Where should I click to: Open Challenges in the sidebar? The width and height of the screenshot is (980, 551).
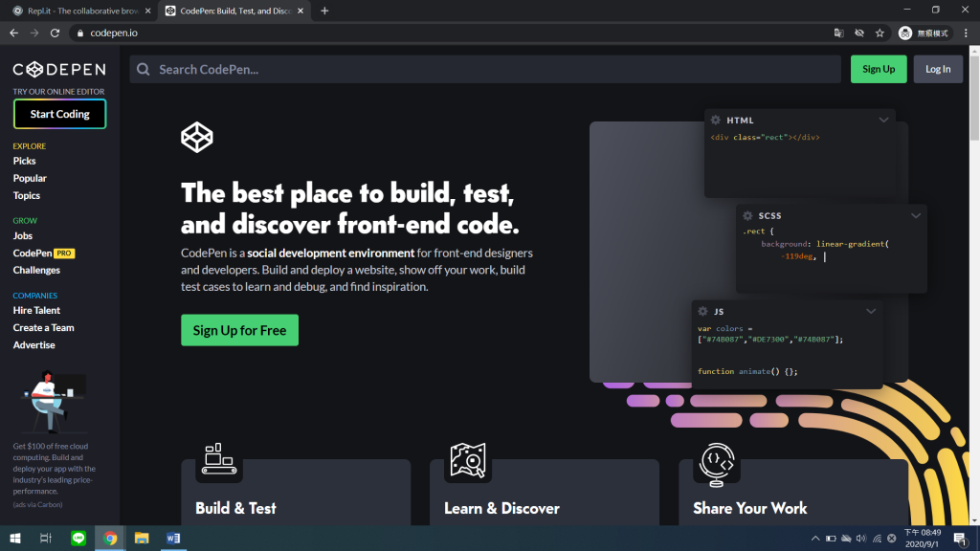[x=36, y=270]
